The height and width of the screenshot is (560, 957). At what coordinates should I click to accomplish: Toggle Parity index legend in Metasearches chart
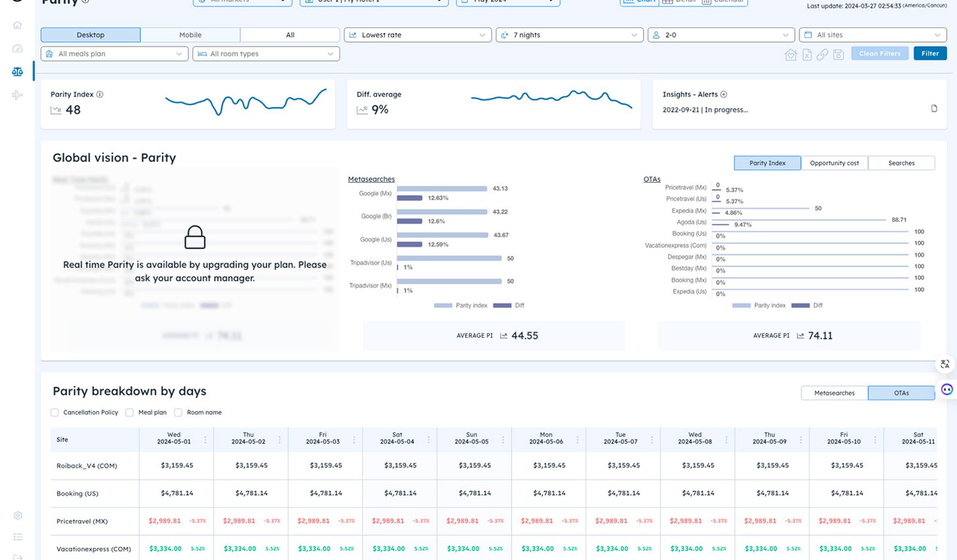point(461,305)
